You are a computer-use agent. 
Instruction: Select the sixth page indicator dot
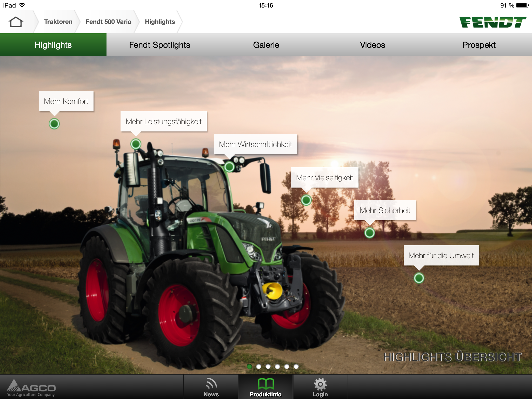296,366
